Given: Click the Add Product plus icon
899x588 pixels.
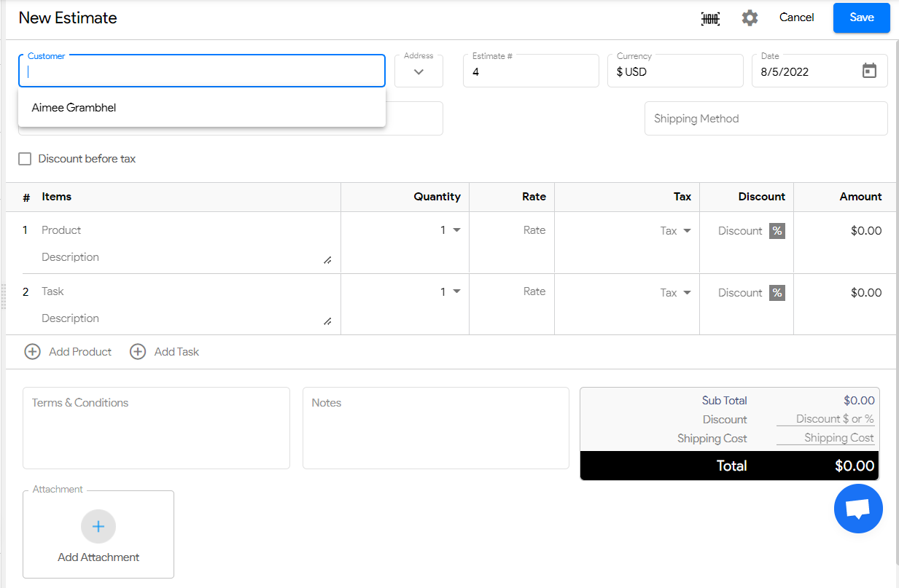Looking at the screenshot, I should (33, 352).
